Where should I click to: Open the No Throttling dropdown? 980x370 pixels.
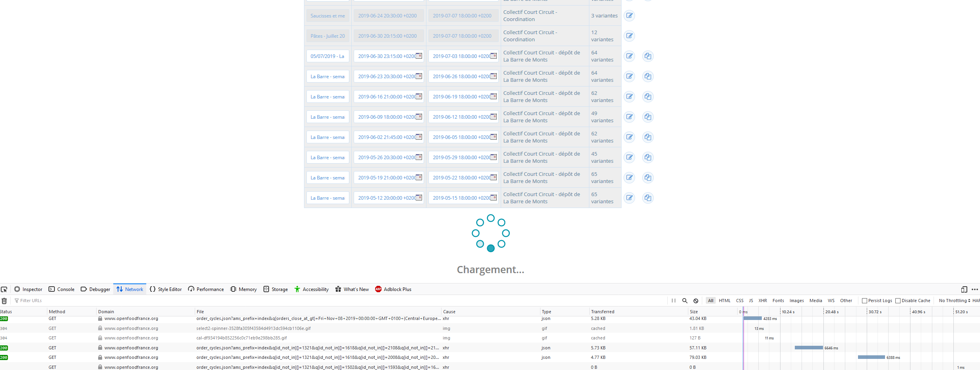click(x=955, y=301)
